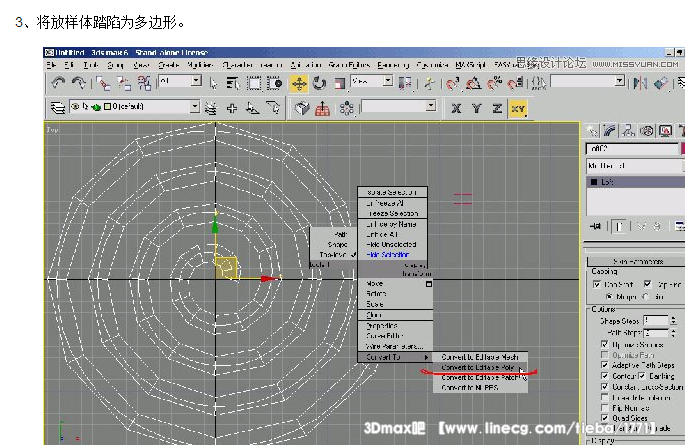Screen dimensions: 685x445
Task: Toggle the Optimize Shapes checkbox
Action: [x=604, y=344]
